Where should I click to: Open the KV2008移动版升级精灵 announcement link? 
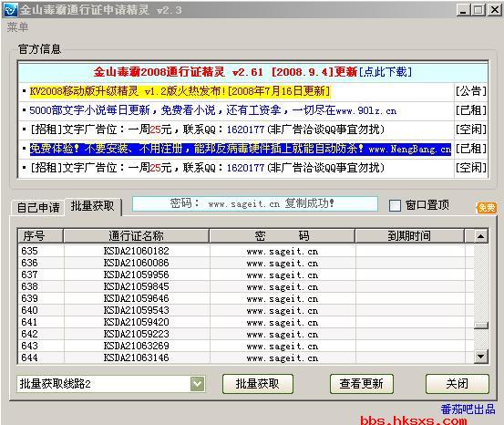coord(180,91)
